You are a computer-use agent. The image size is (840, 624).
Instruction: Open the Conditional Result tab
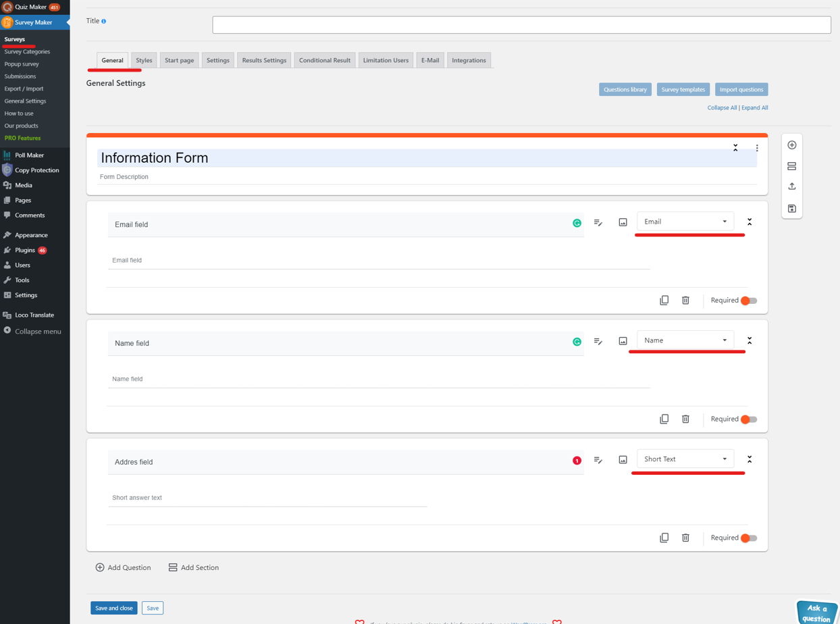point(325,60)
